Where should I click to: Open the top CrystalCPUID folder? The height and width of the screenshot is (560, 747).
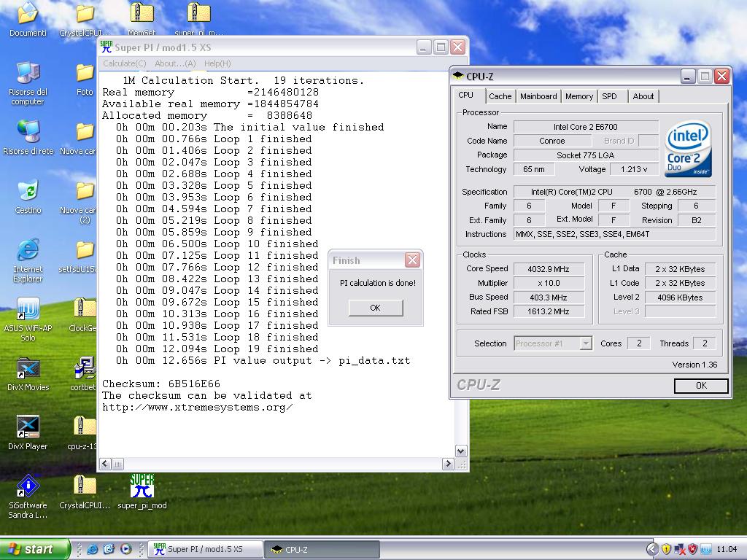tap(85, 19)
